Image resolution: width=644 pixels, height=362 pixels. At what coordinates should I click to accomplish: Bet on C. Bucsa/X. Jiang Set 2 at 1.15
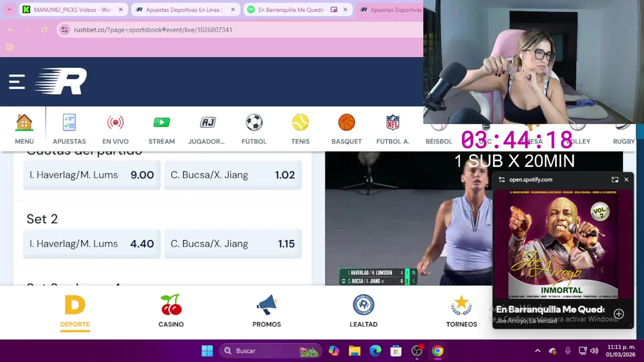(233, 244)
